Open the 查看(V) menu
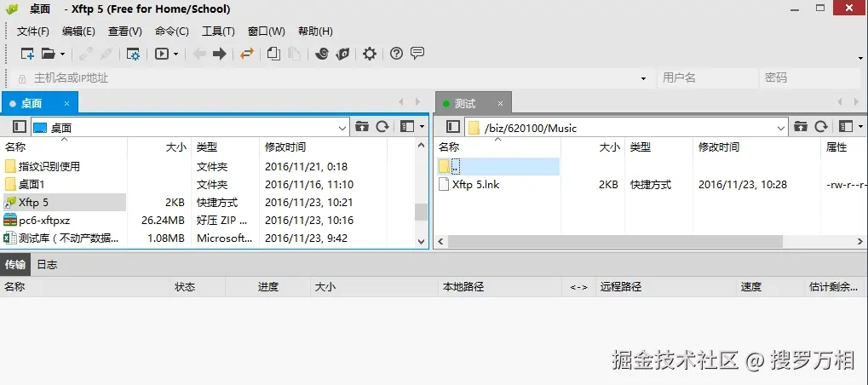The width and height of the screenshot is (868, 385). pyautogui.click(x=125, y=32)
